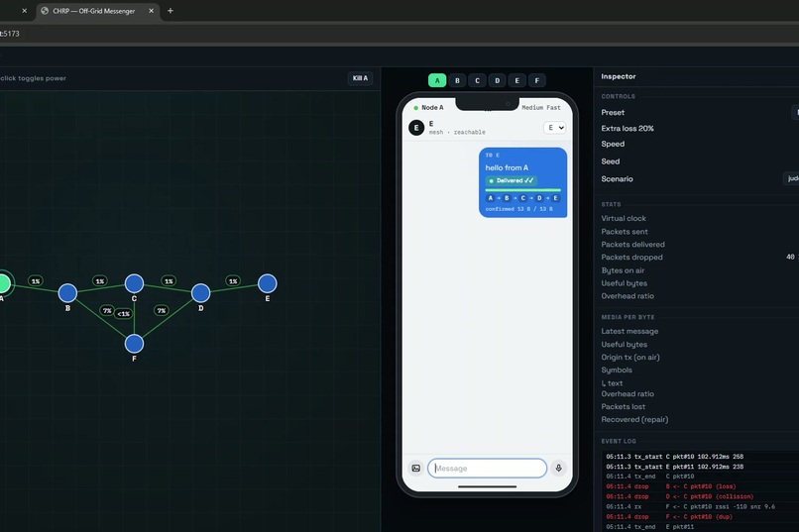Click the Delivered status badge
The image size is (799, 532).
pos(511,180)
